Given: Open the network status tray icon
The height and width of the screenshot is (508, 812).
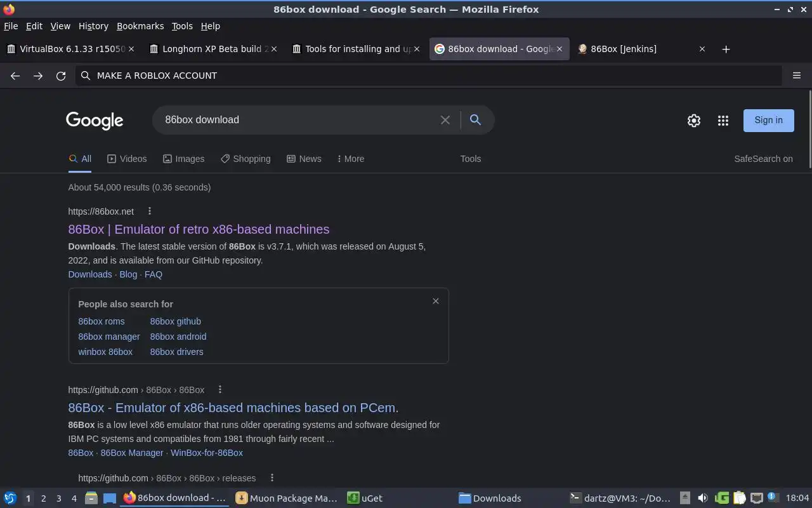Looking at the screenshot, I should [x=757, y=498].
